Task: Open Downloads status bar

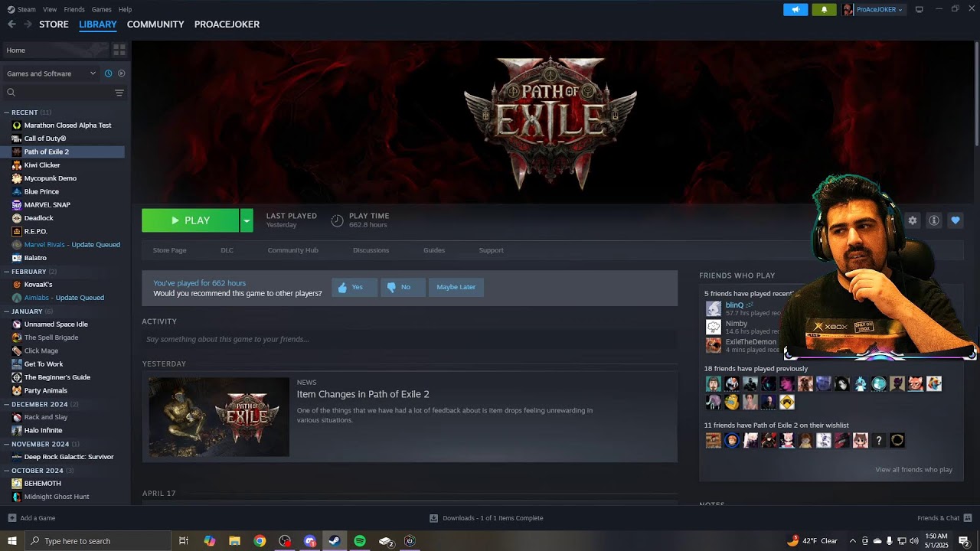Action: [x=486, y=518]
